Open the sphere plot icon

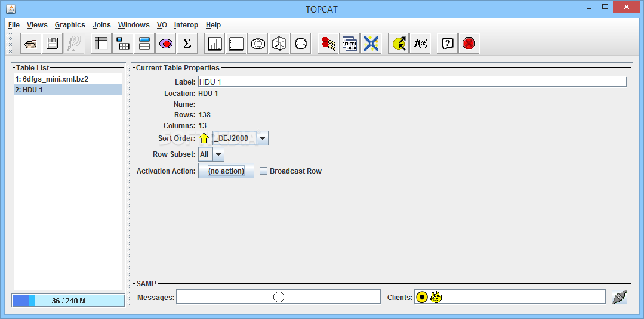(x=300, y=44)
